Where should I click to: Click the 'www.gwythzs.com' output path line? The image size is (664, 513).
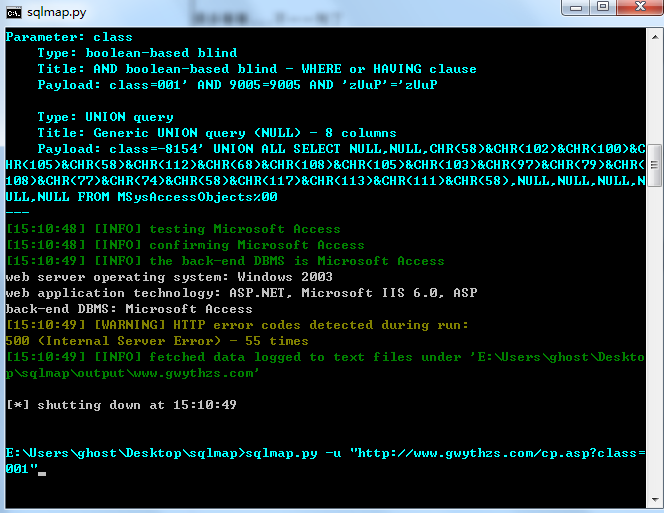coord(132,373)
